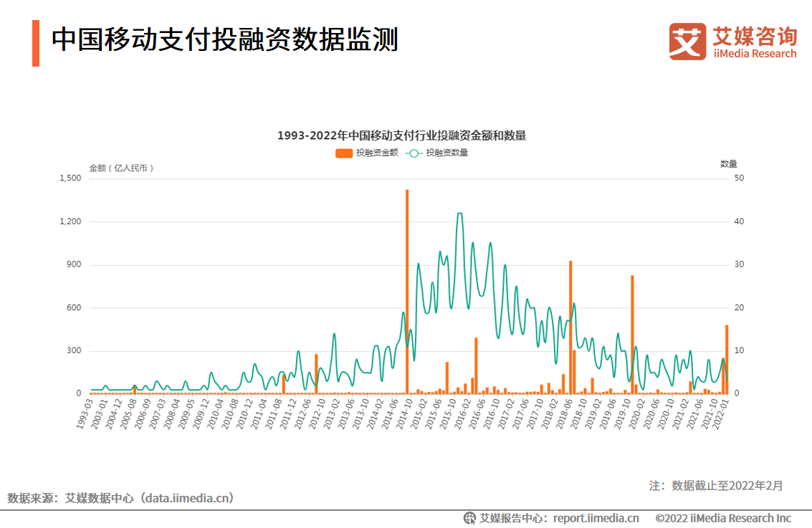Image resolution: width=812 pixels, height=528 pixels.
Task: Click the 2022-01 x-axis label
Action: pyautogui.click(x=722, y=413)
